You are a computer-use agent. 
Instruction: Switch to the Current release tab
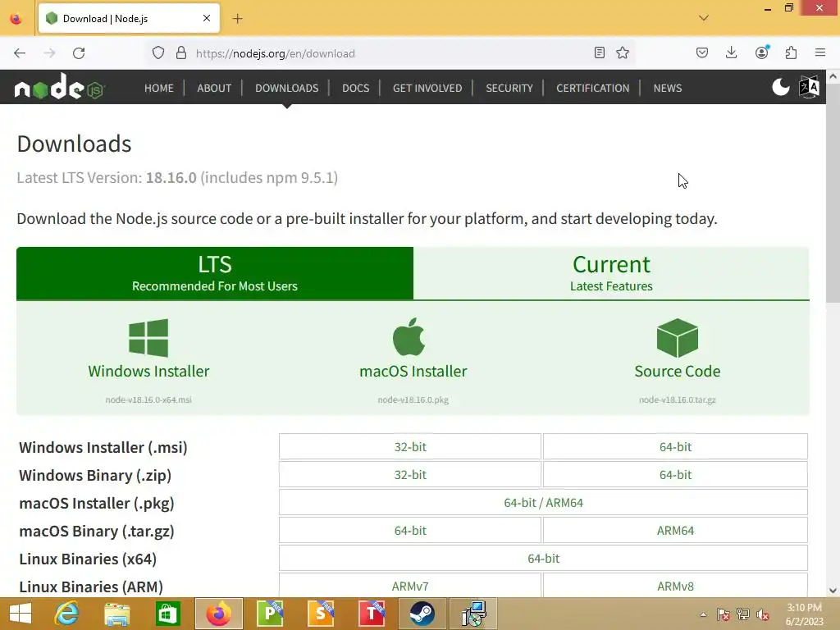[611, 273]
